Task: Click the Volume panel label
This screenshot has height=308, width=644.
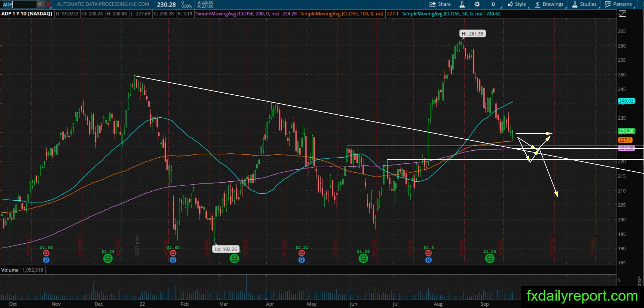Action: [10, 270]
